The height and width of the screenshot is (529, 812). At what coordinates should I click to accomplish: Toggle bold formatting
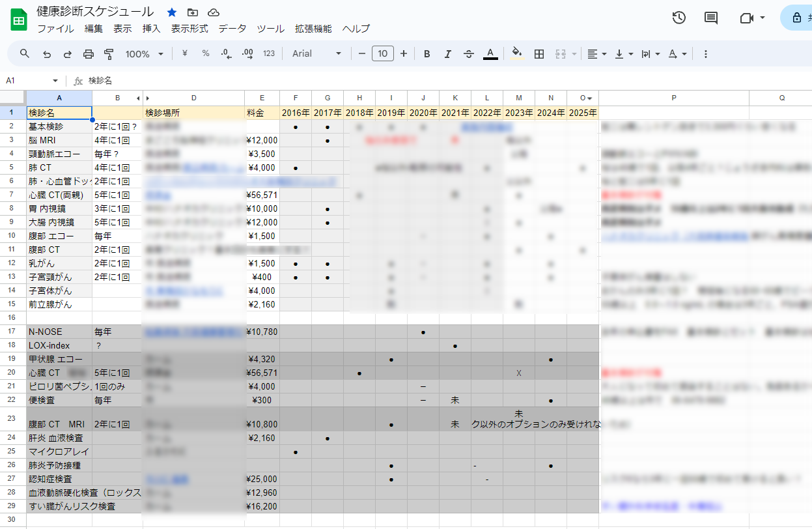point(427,54)
